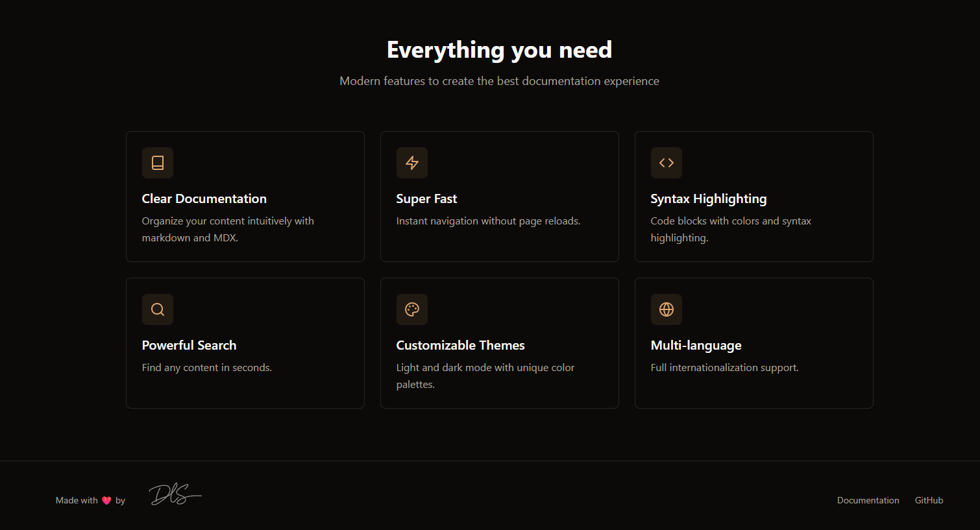Click the Customizable Themes feature card

[x=499, y=343]
